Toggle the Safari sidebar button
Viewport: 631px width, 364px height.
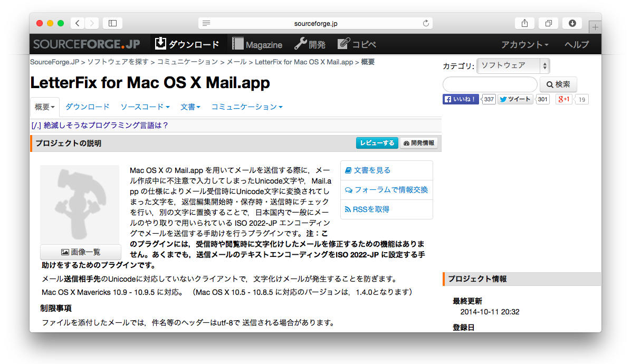coord(113,23)
